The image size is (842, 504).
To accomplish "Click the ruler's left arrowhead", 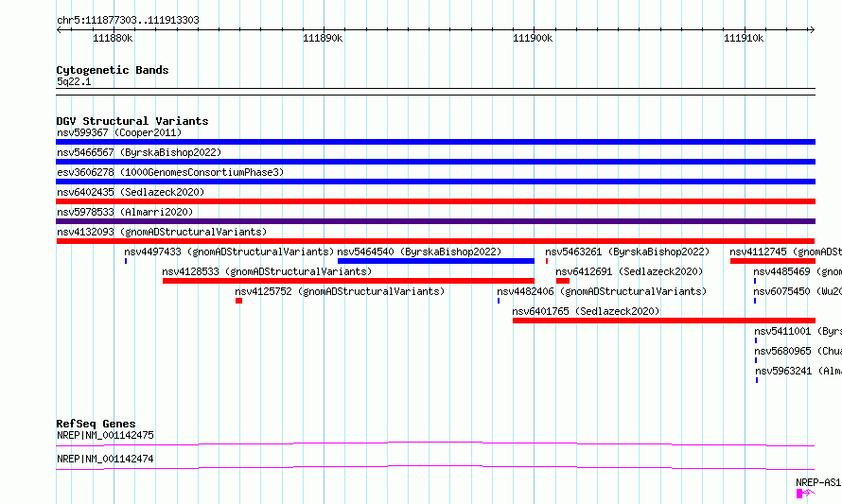I will pyautogui.click(x=59, y=30).
